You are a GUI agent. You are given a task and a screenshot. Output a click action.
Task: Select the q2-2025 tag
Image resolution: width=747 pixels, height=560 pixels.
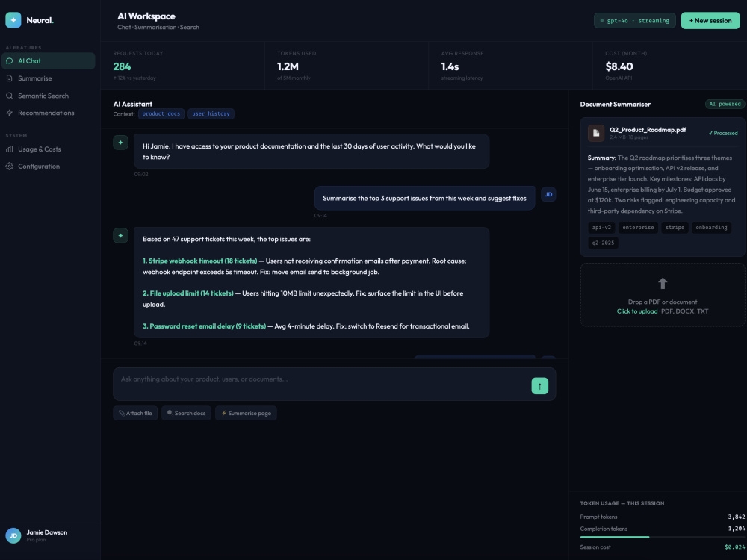[603, 243]
